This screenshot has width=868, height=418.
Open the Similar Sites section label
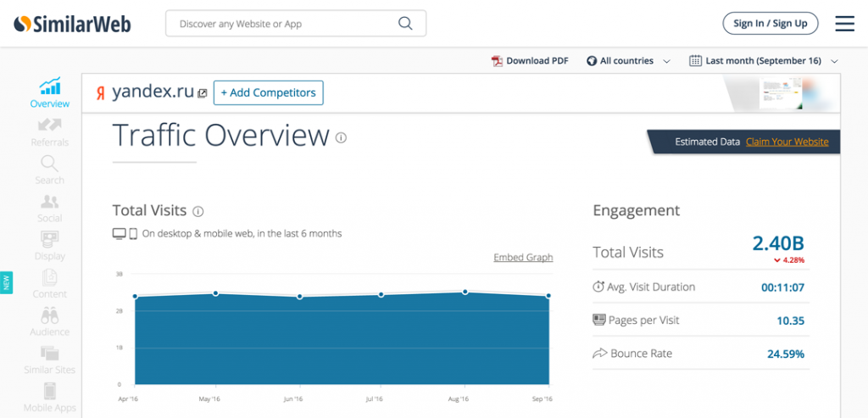tap(50, 370)
